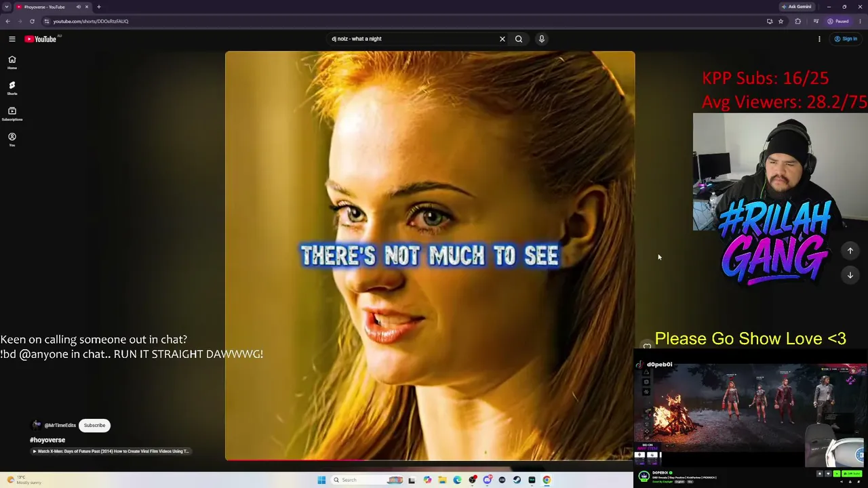Reload the current page
The image size is (868, 488).
tap(32, 21)
